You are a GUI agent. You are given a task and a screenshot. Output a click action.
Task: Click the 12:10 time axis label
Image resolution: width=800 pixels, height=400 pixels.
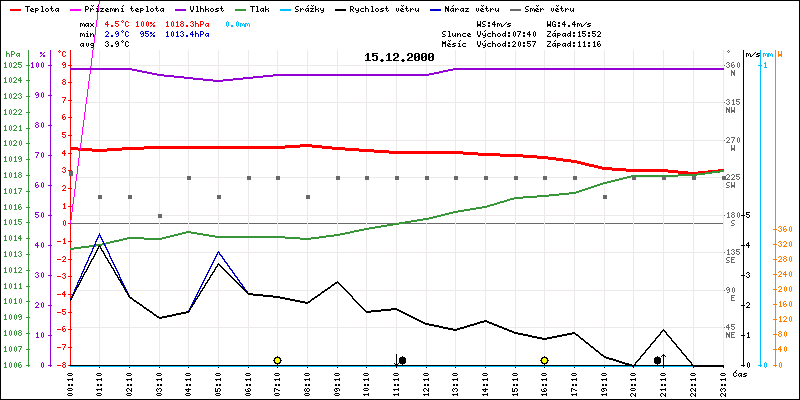pyautogui.click(x=426, y=383)
